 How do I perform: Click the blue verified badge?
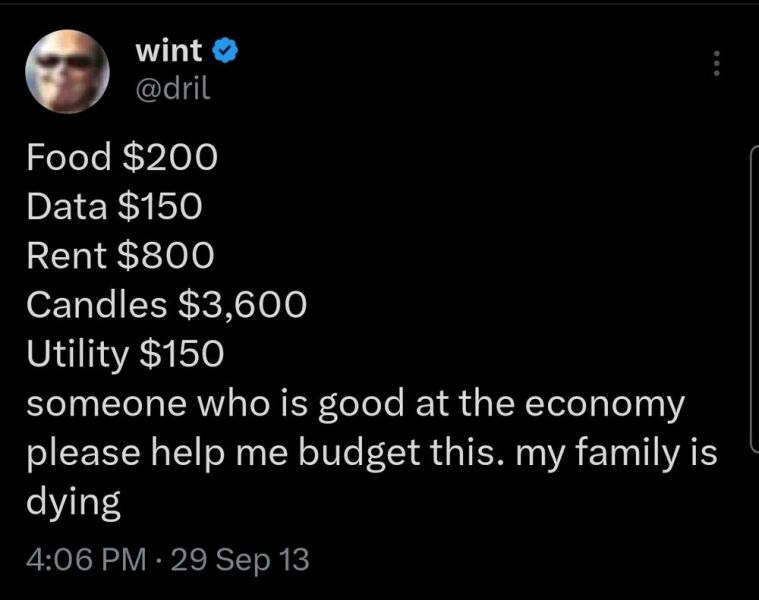pyautogui.click(x=227, y=48)
